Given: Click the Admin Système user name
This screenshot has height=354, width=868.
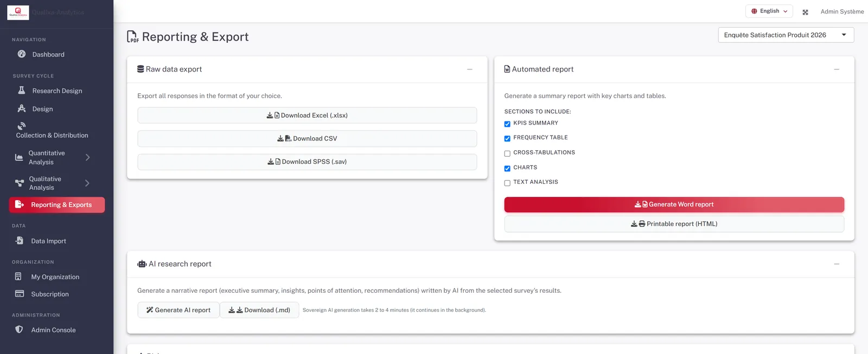Looking at the screenshot, I should (x=842, y=11).
